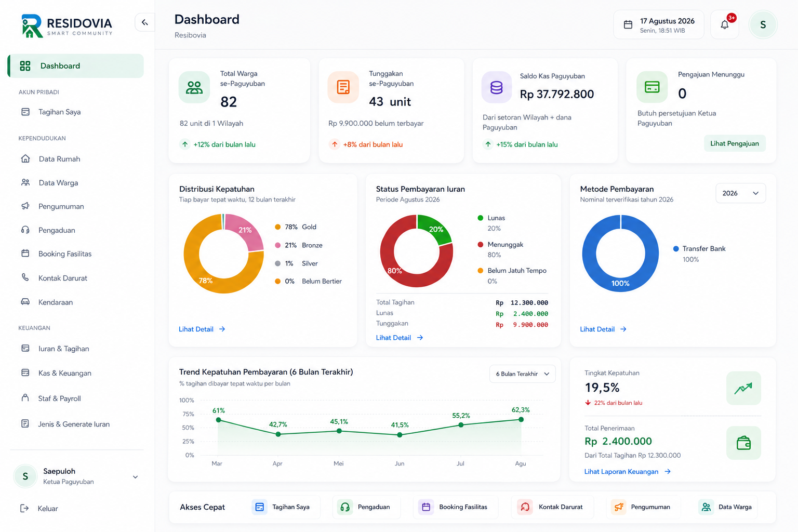
Task: Click the Lihat Pengajuan button
Action: 735,143
